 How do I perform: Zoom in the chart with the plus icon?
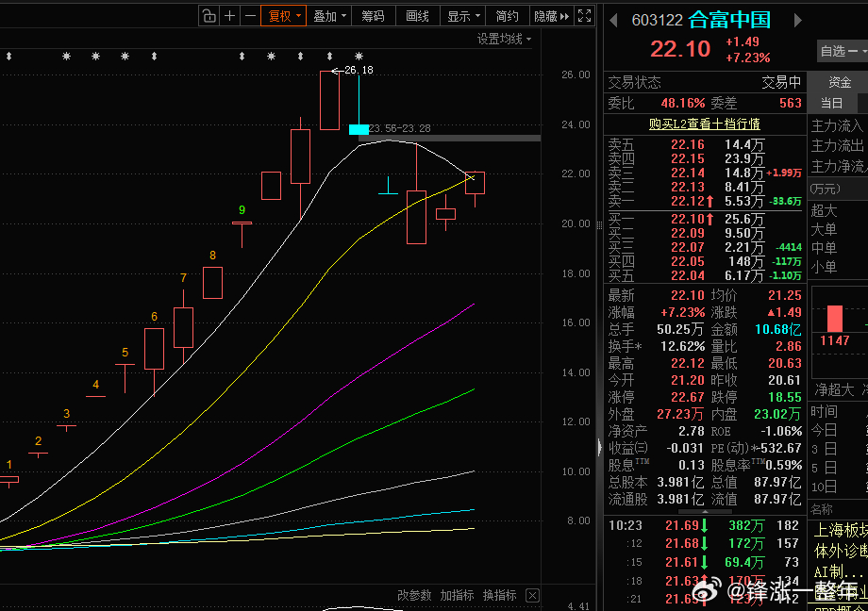click(x=229, y=16)
